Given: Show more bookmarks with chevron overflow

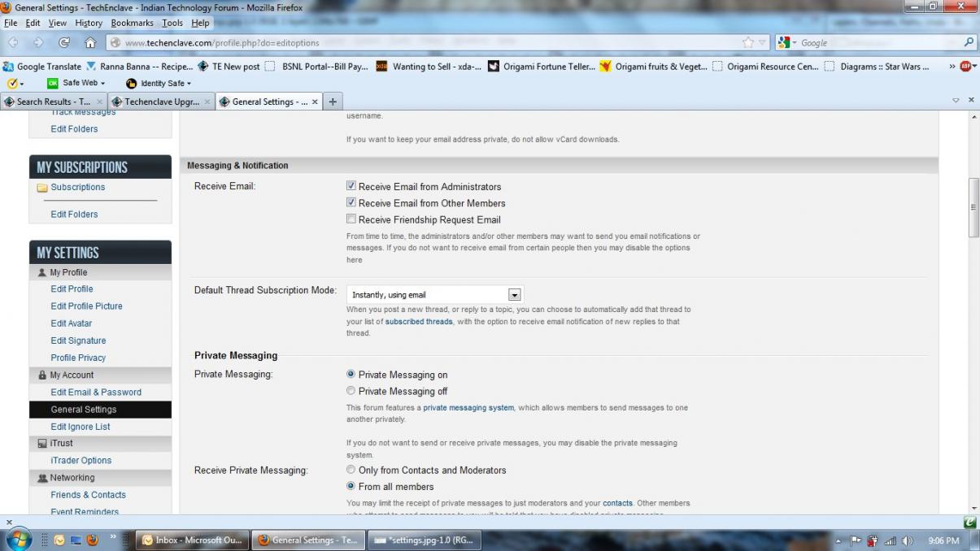Looking at the screenshot, I should tap(952, 67).
